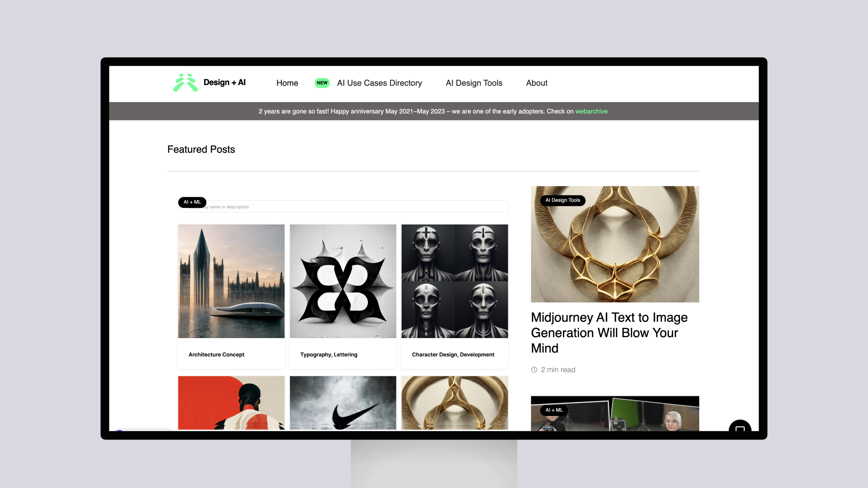Select the Home menu item

[287, 83]
